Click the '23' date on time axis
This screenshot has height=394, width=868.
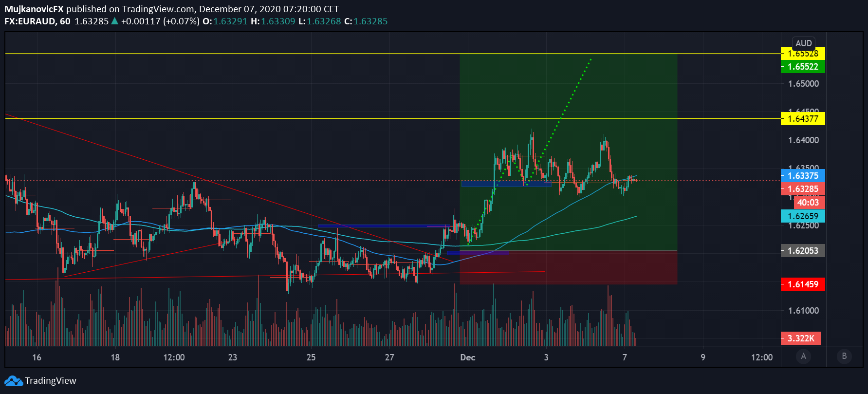click(233, 357)
